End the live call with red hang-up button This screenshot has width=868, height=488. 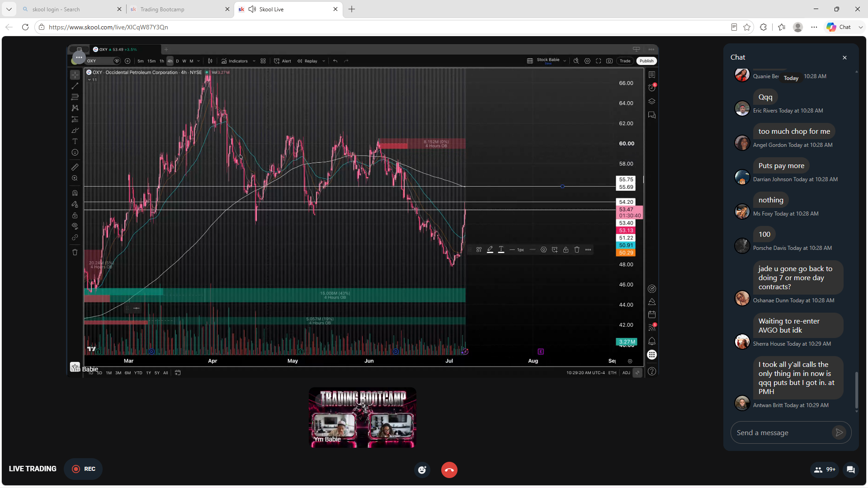click(x=449, y=470)
